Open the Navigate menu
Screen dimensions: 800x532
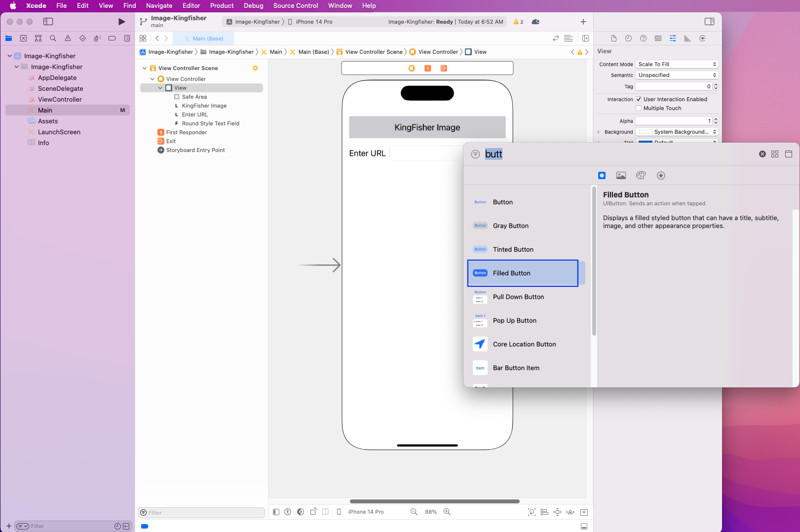(159, 5)
